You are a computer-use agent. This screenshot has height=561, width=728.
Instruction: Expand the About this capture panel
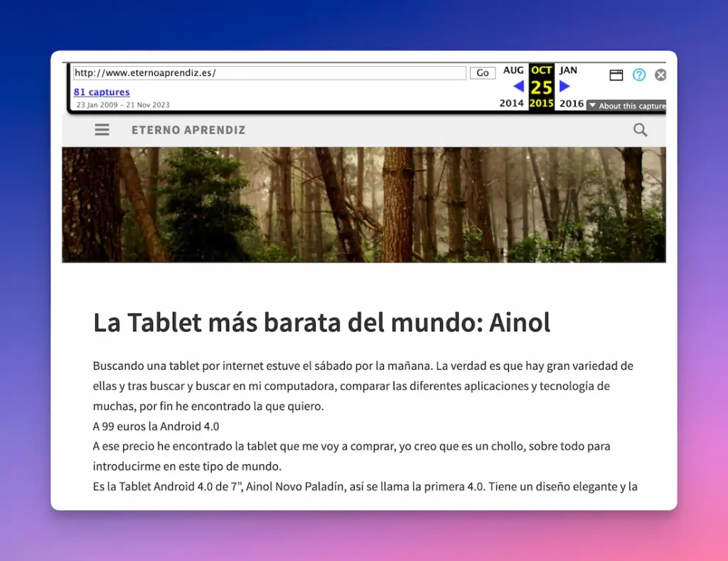coord(628,105)
